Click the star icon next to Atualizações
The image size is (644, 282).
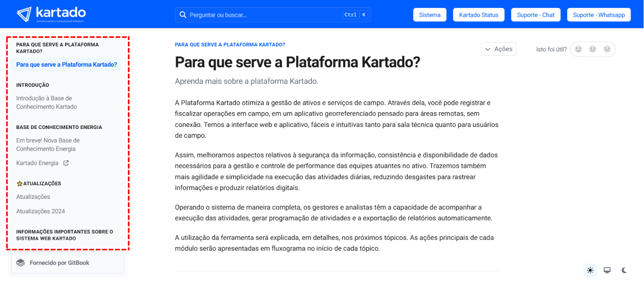coord(19,184)
